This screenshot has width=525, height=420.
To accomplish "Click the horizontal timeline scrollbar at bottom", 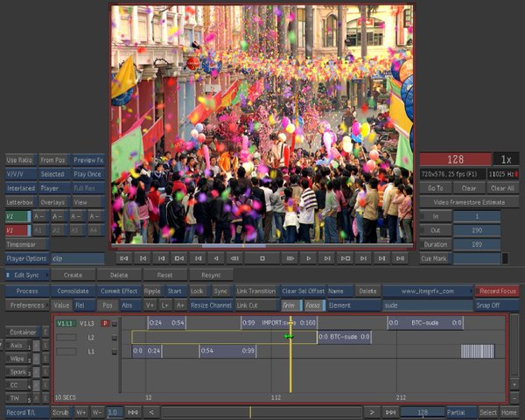I will [x=262, y=411].
